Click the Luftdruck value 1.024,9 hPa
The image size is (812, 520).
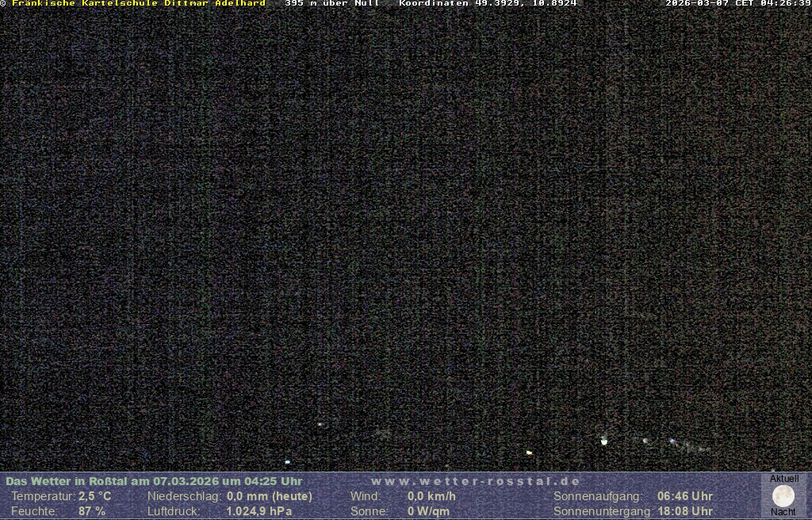tap(259, 511)
